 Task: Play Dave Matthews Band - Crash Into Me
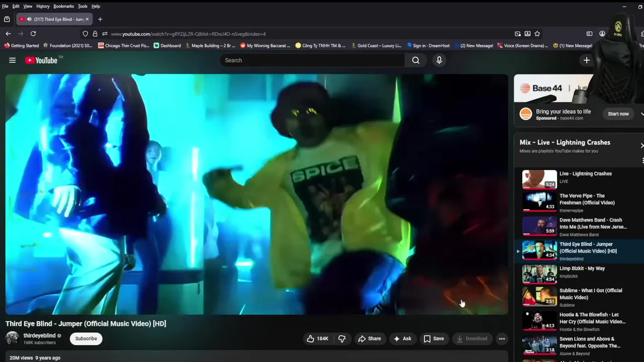tap(579, 227)
